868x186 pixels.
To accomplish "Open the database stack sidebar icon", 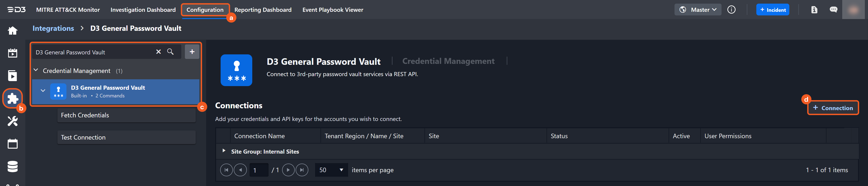I will pyautogui.click(x=12, y=167).
